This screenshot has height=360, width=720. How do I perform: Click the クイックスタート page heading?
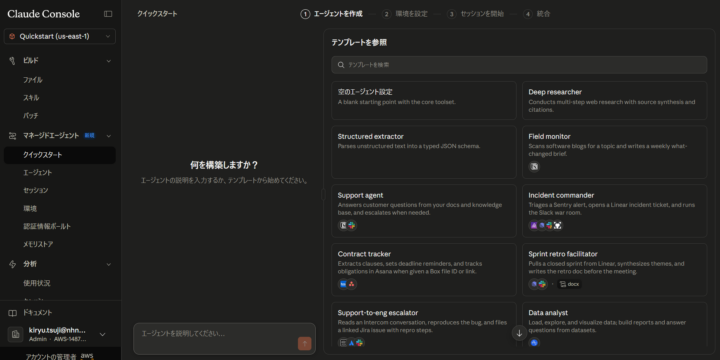coord(157,14)
